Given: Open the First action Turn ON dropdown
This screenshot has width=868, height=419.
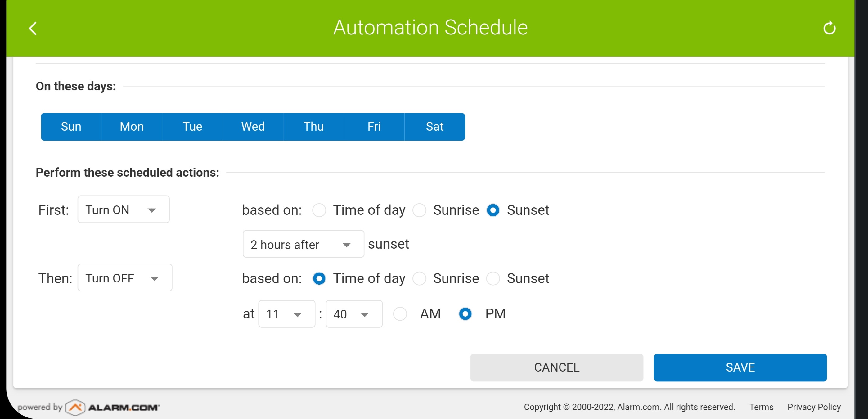Looking at the screenshot, I should 123,210.
